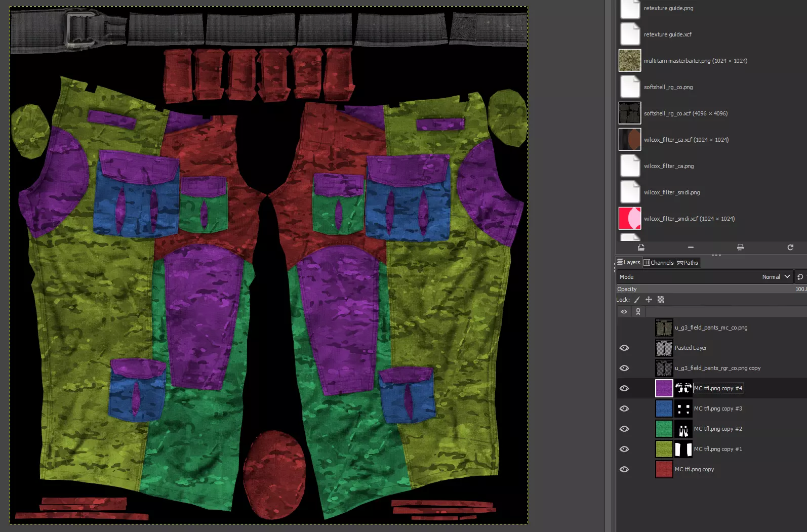807x532 pixels.
Task: Recreate the document history previews
Action: pyautogui.click(x=790, y=248)
